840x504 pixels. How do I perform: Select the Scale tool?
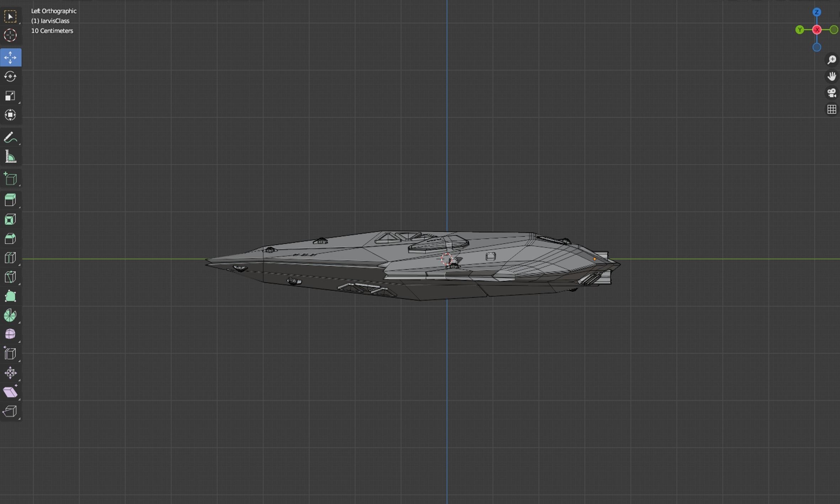pos(10,95)
